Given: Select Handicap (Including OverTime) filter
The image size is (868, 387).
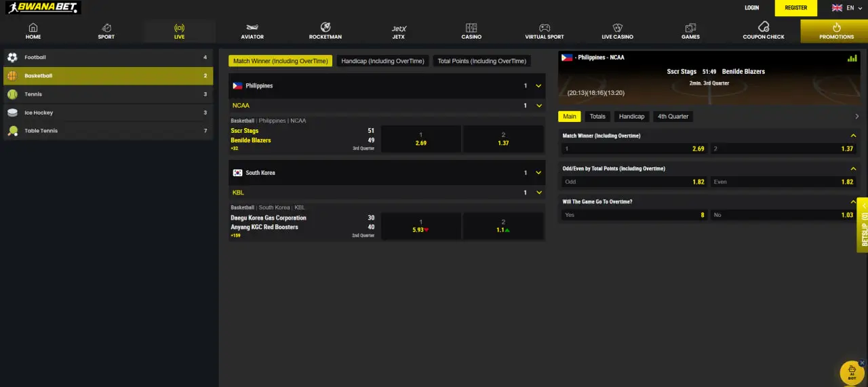Looking at the screenshot, I should pos(382,61).
